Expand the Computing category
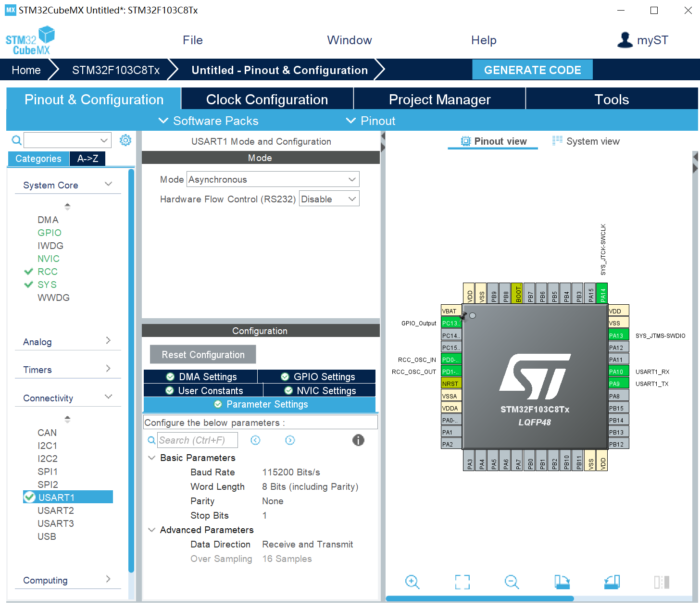The image size is (700, 609). [x=109, y=579]
